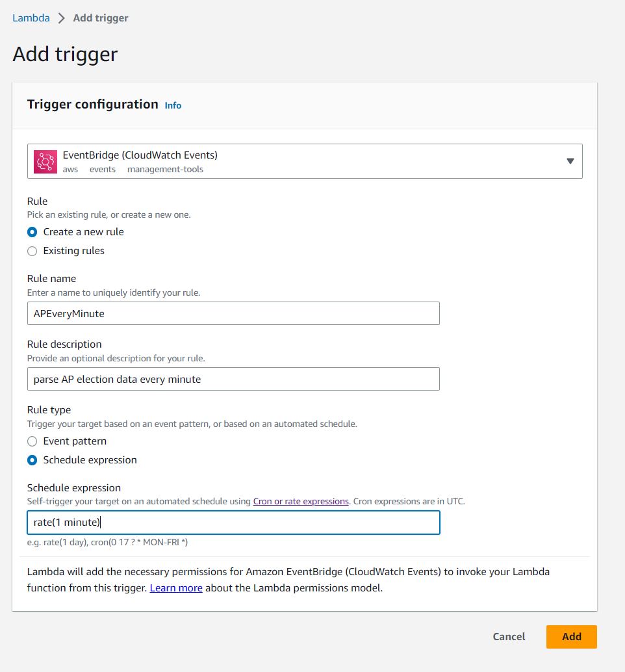Open the Info link beside Trigger configuration
The width and height of the screenshot is (625, 672).
click(x=173, y=105)
